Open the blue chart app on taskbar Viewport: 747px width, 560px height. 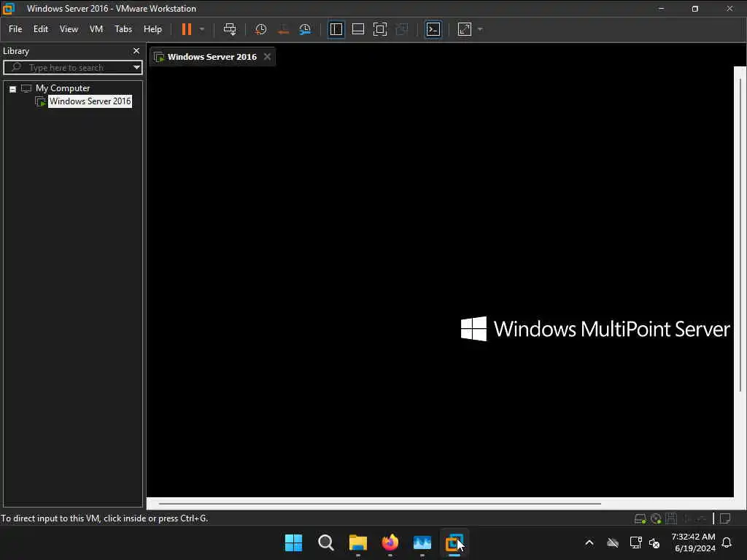422,542
